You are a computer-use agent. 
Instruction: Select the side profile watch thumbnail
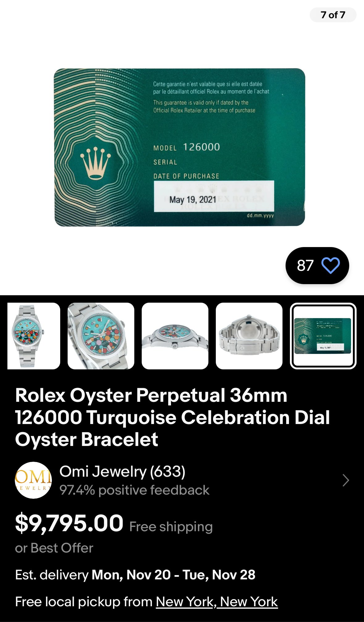coord(175,336)
